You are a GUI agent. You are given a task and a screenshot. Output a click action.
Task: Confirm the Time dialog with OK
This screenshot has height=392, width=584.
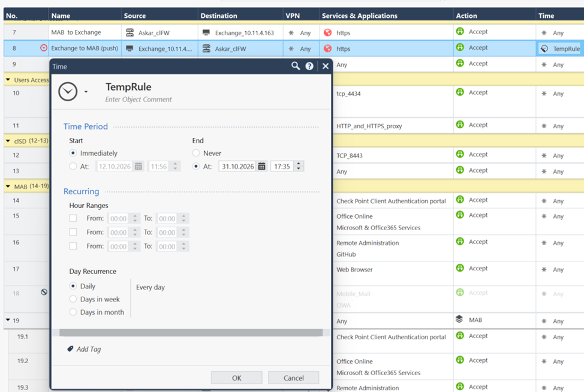coord(236,378)
